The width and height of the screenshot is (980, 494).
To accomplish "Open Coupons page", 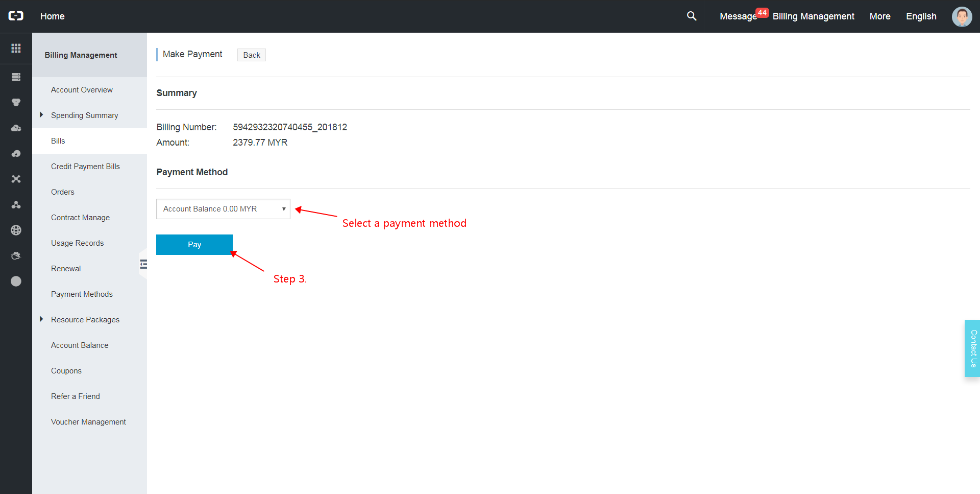I will coord(66,371).
